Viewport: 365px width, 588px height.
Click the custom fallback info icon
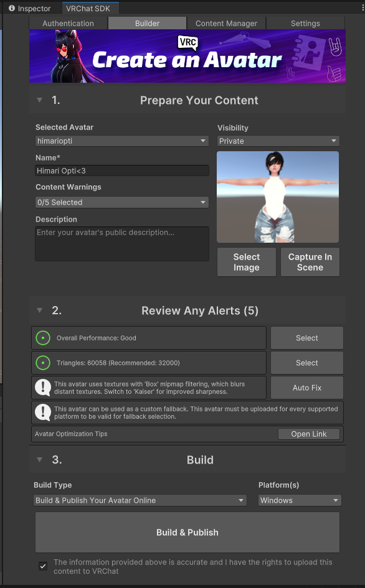(x=43, y=412)
